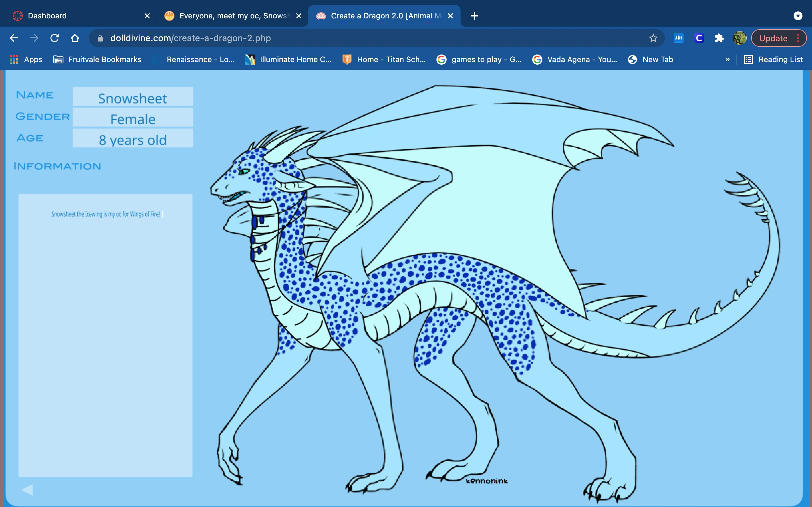Click the site security padlock icon
Screen dimensions: 812x507
(100, 38)
